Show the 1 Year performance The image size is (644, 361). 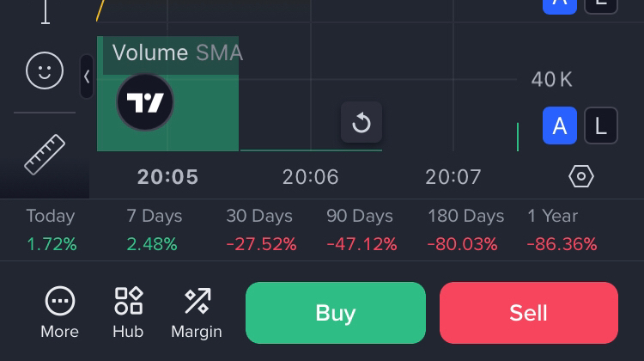[x=562, y=229]
